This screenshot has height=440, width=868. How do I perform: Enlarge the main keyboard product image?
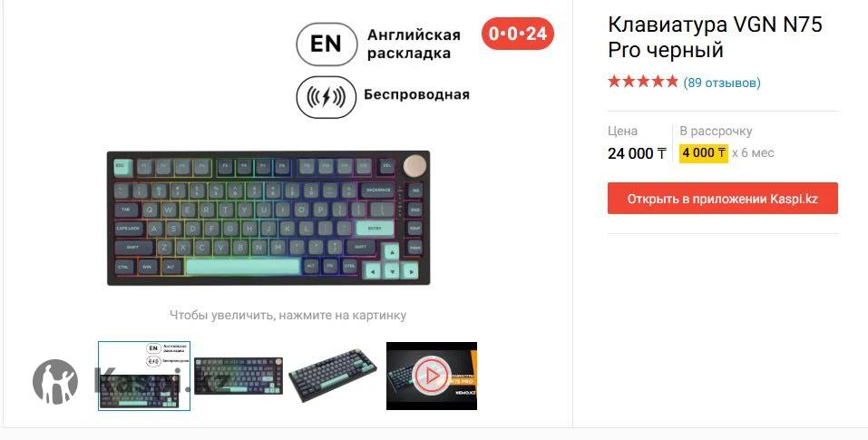tap(268, 218)
